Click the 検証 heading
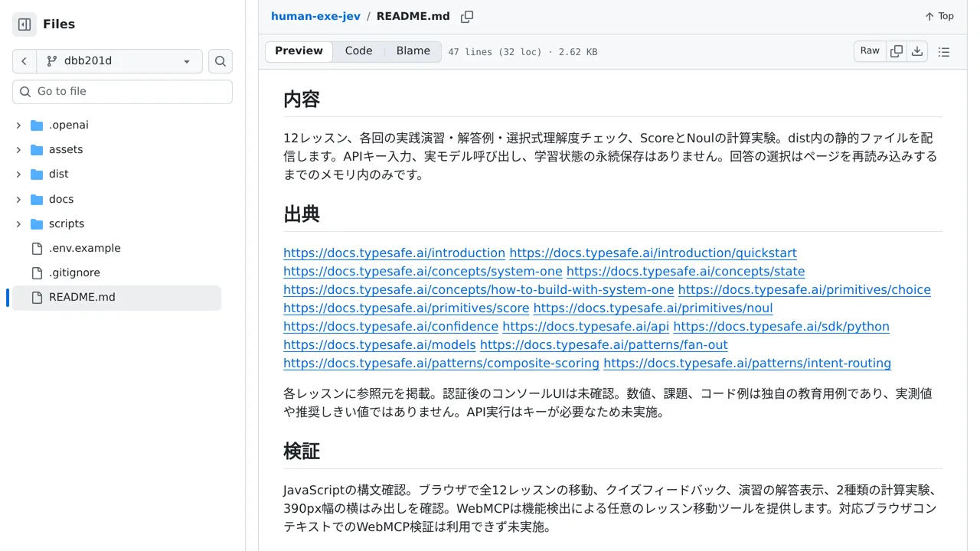980x551 pixels. point(302,452)
